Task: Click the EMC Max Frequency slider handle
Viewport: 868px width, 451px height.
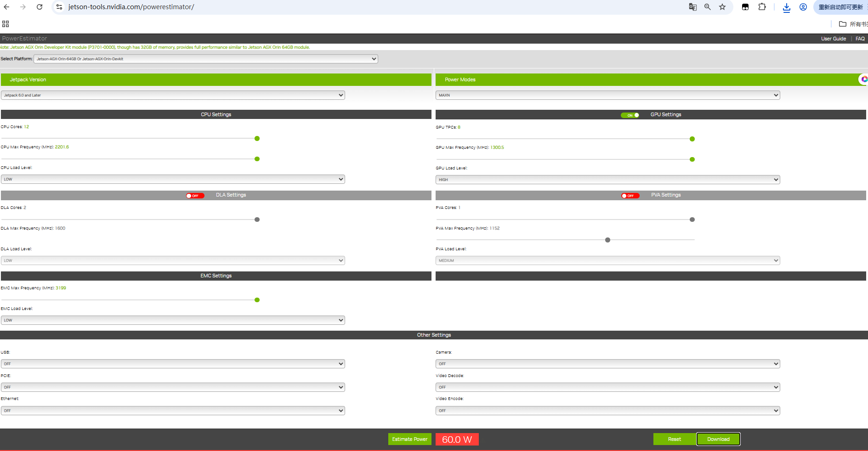Action: click(257, 300)
